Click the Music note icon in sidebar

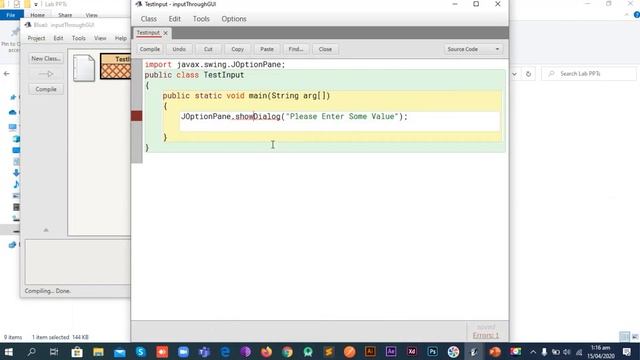[x=16, y=184]
